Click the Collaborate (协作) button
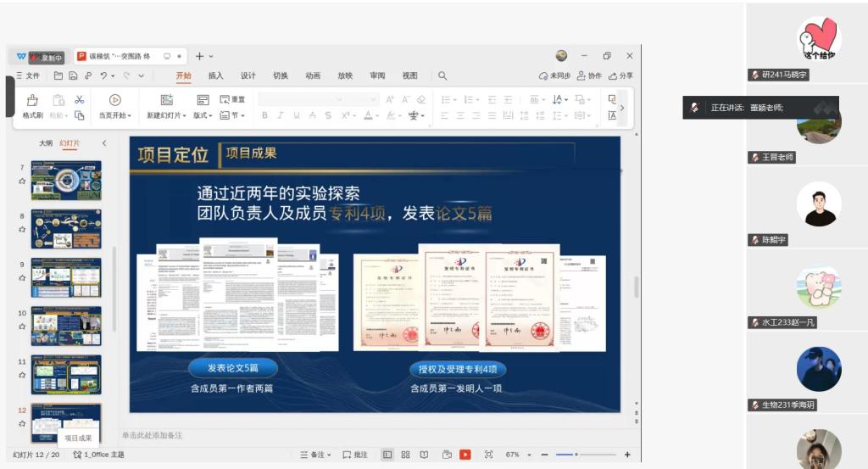 point(588,75)
